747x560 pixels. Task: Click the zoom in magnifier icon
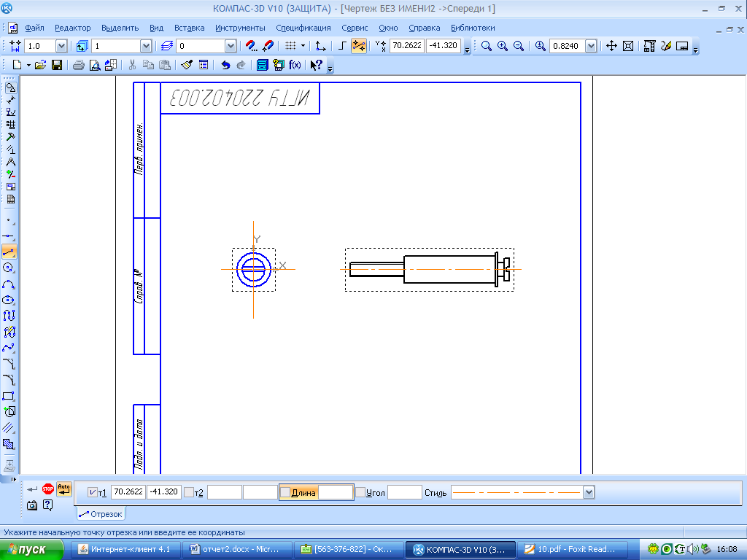coord(503,46)
